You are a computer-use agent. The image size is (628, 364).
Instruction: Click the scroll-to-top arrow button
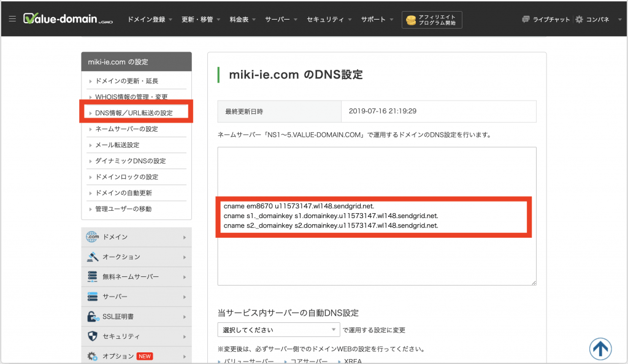(x=600, y=349)
